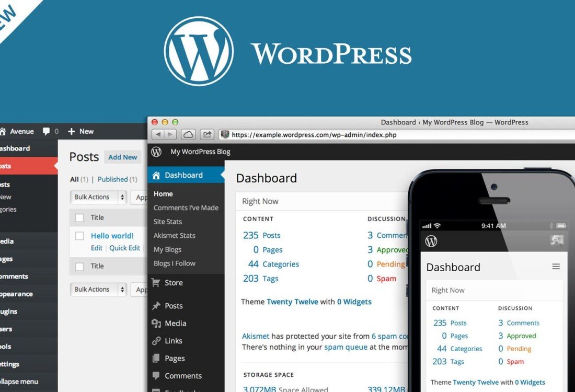Tap Twenty Twelve link on the phone
This screenshot has height=392, width=575.
pyautogui.click(x=476, y=382)
